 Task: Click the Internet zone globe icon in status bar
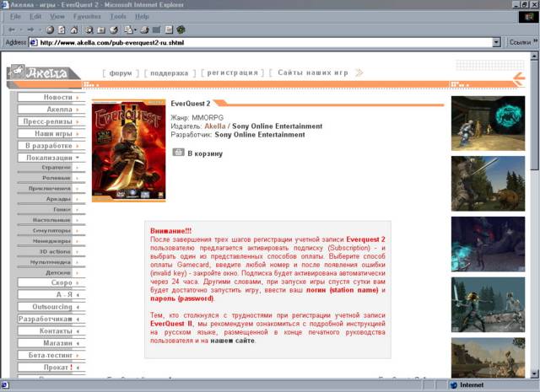pos(454,385)
